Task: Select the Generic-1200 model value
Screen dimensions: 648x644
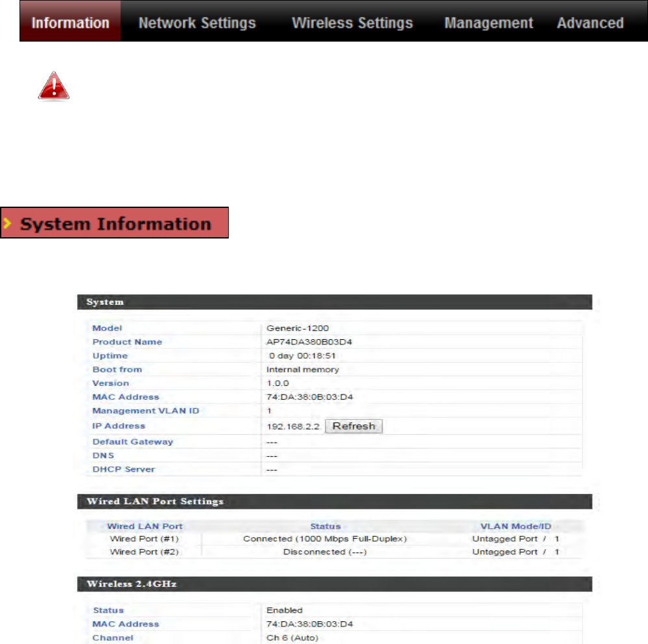Action: (298, 328)
